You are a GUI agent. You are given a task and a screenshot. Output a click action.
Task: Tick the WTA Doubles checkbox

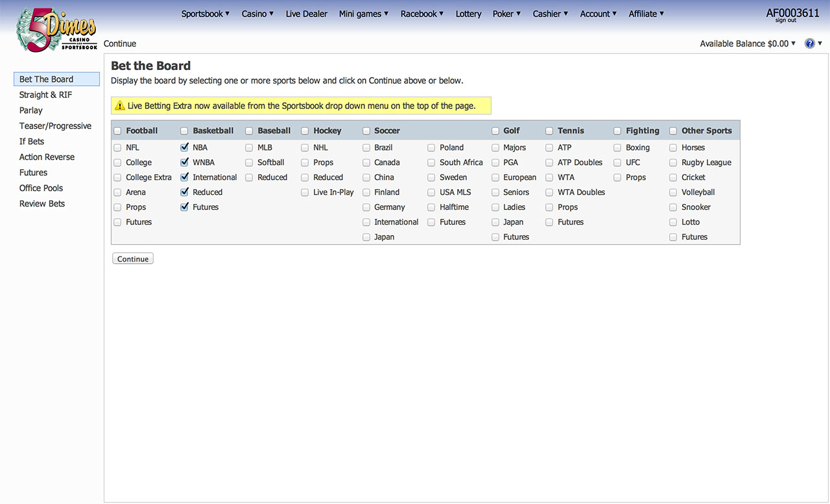550,192
